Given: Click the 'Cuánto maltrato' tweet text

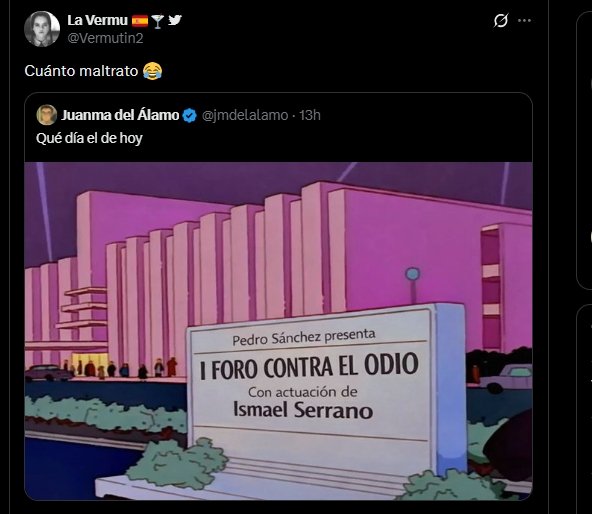Looking at the screenshot, I should (x=81, y=71).
